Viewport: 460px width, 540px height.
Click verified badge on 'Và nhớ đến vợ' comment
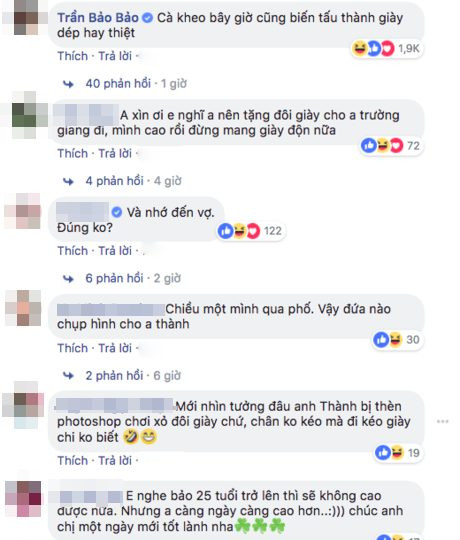click(x=117, y=212)
